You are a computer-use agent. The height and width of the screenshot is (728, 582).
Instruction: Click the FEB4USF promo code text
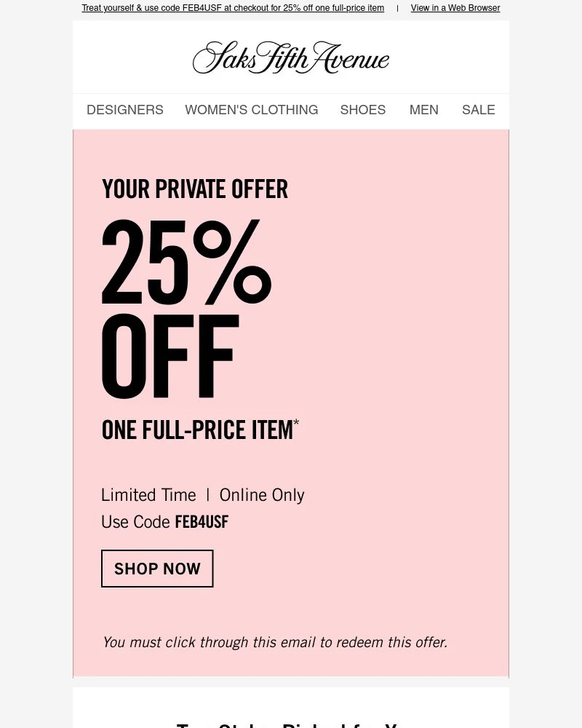pyautogui.click(x=202, y=521)
